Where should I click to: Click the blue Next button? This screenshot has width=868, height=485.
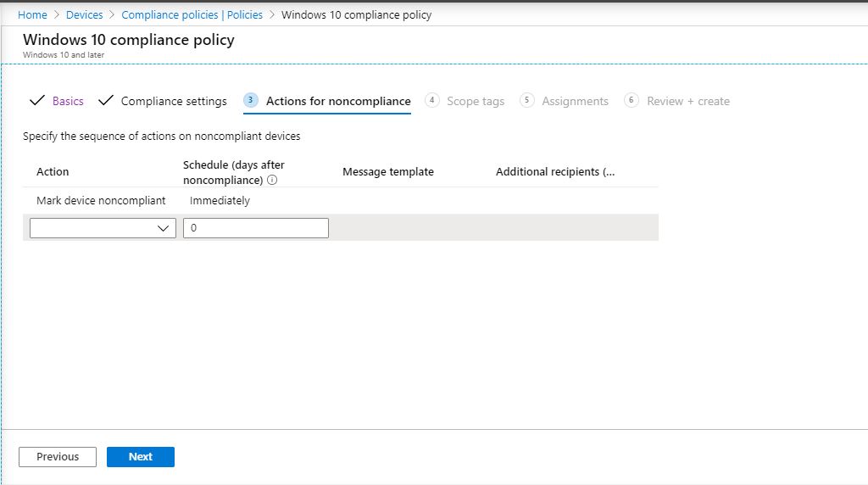click(x=141, y=457)
